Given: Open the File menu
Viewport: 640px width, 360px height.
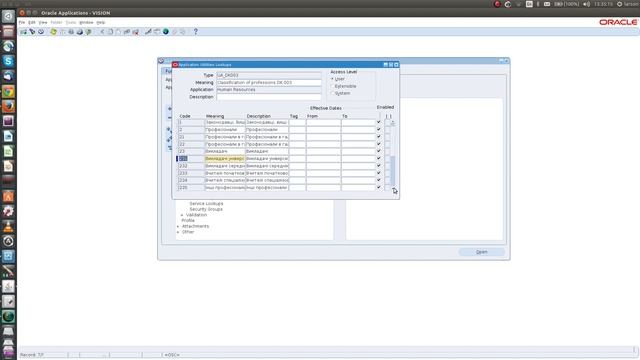Looking at the screenshot, I should pyautogui.click(x=22, y=22).
